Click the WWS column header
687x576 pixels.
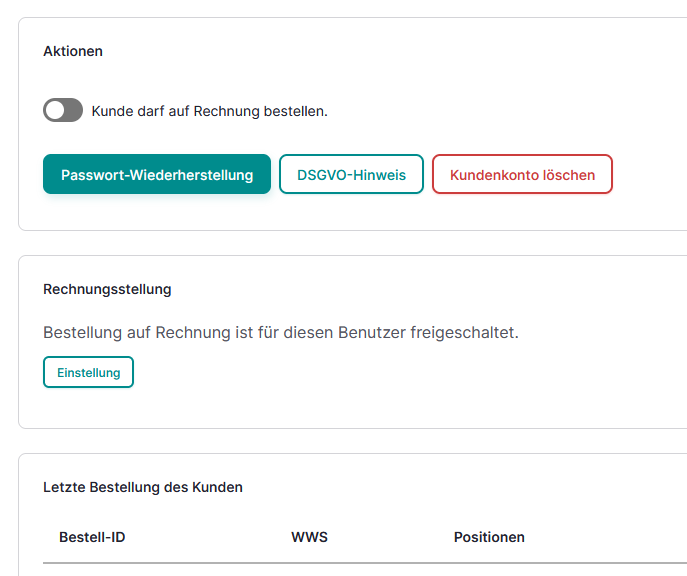coord(309,537)
